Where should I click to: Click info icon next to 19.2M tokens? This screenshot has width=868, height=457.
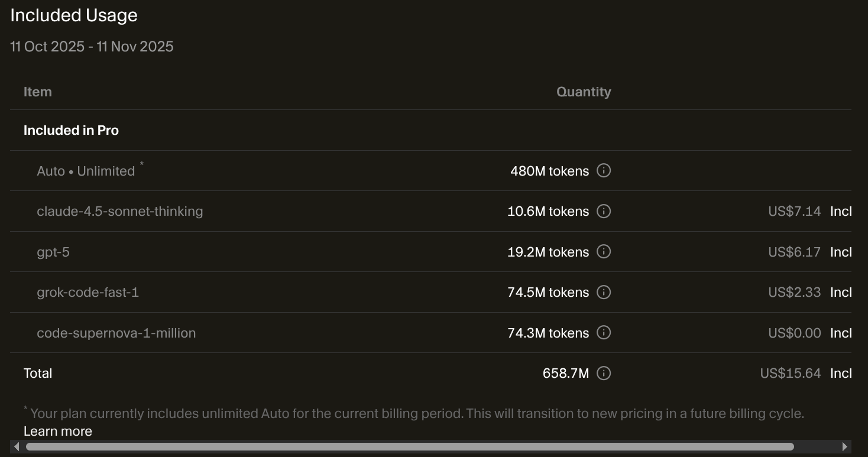(x=603, y=252)
